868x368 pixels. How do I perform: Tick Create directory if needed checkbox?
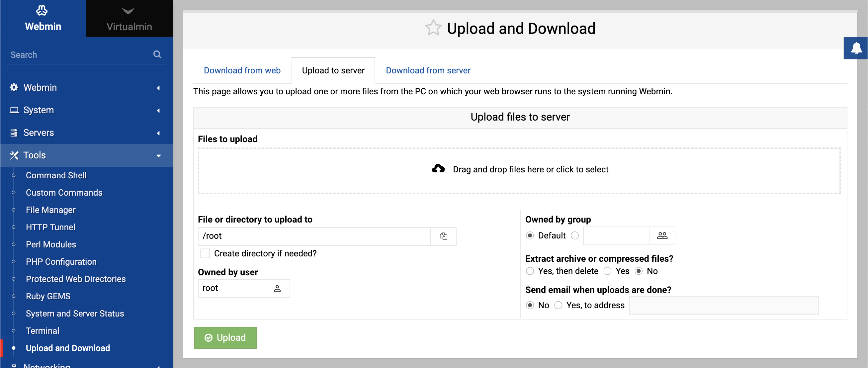pos(205,253)
